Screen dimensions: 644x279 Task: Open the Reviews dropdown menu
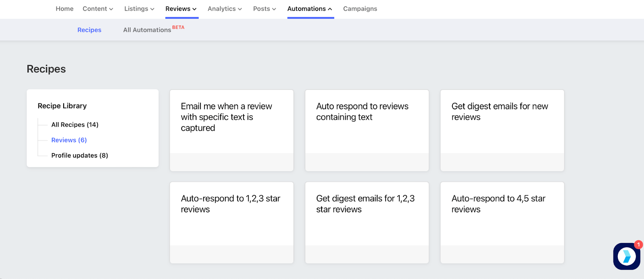pyautogui.click(x=181, y=9)
